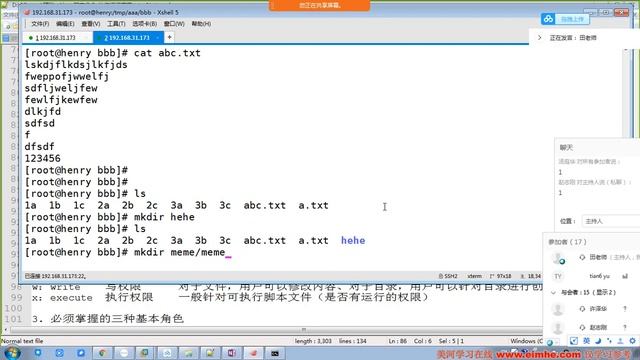Open the 文件(F) menu in Xshell
Screen dimensions: 640x360
(x=40, y=24)
